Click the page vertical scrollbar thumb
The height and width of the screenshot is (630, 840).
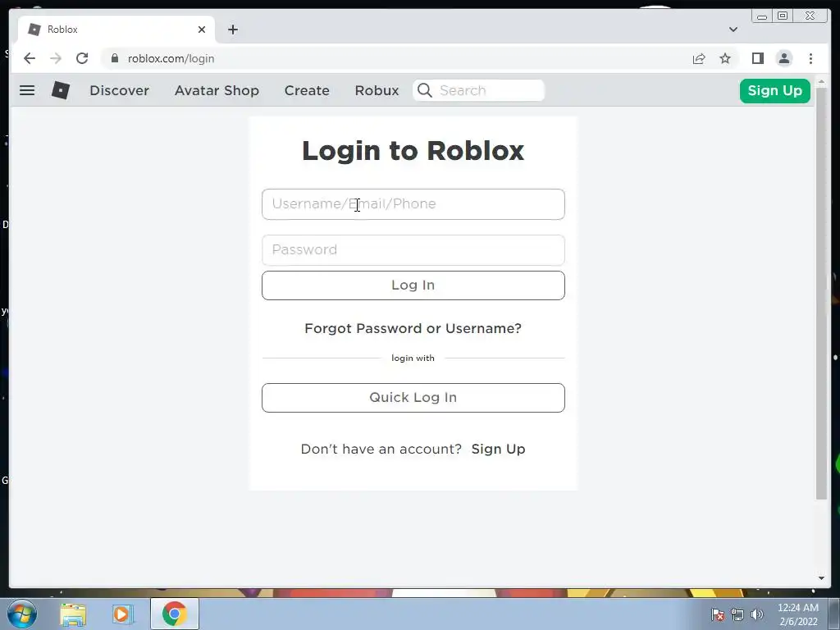[821, 294]
